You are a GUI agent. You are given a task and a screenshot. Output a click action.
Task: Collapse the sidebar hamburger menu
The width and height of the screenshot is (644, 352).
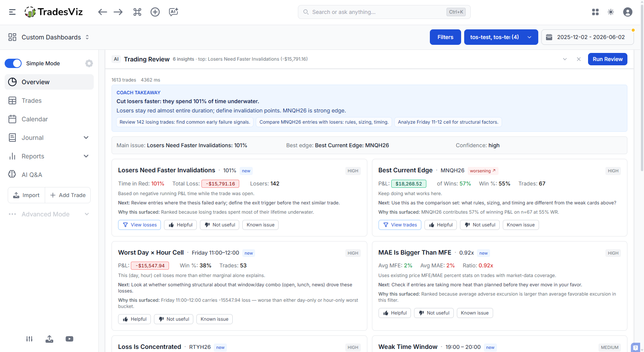tap(12, 12)
